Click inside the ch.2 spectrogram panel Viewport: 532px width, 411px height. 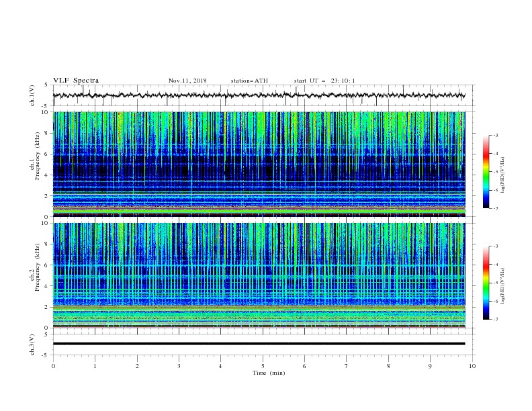(x=259, y=275)
